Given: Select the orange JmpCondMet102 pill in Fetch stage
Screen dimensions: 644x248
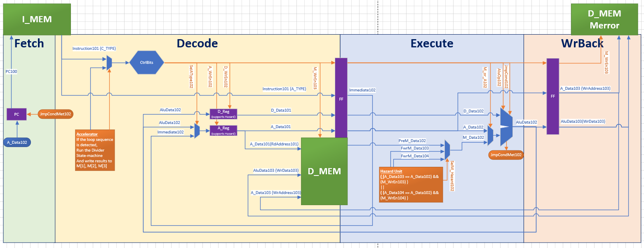Looking at the screenshot, I should [x=56, y=114].
